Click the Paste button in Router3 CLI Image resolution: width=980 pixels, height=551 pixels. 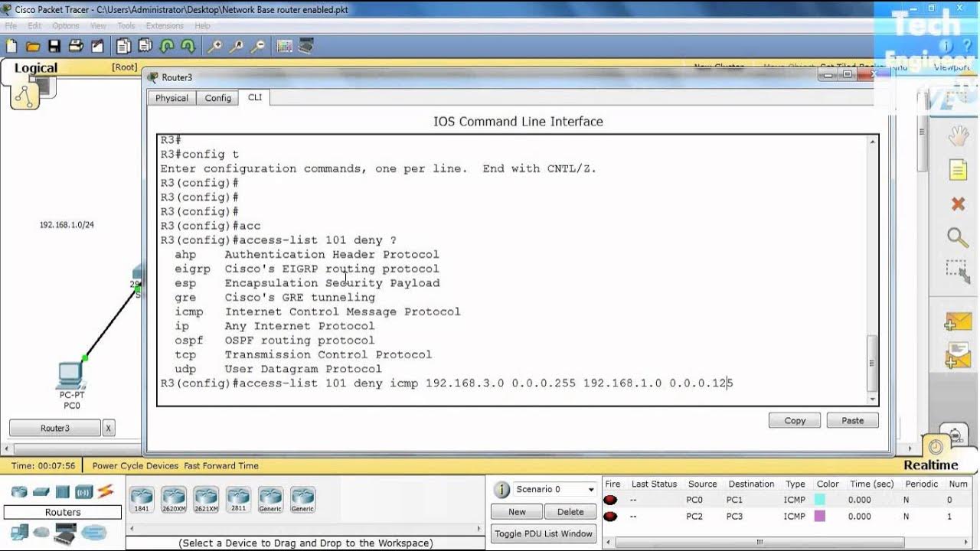tap(852, 420)
